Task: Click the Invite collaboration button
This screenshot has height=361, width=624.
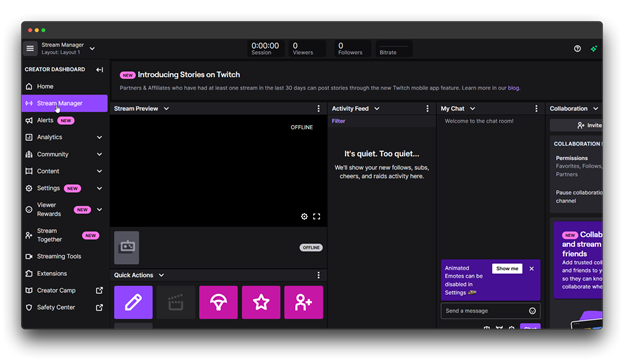Action: tap(576, 125)
